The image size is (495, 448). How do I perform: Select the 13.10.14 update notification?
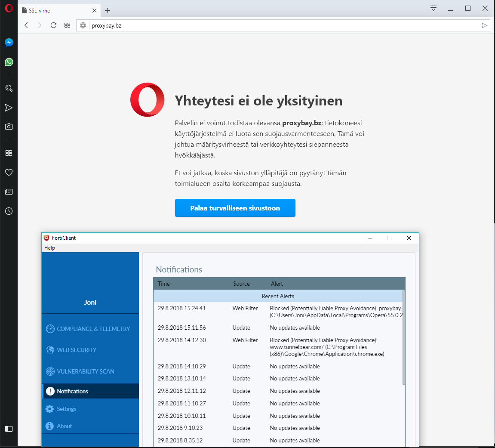click(x=278, y=378)
